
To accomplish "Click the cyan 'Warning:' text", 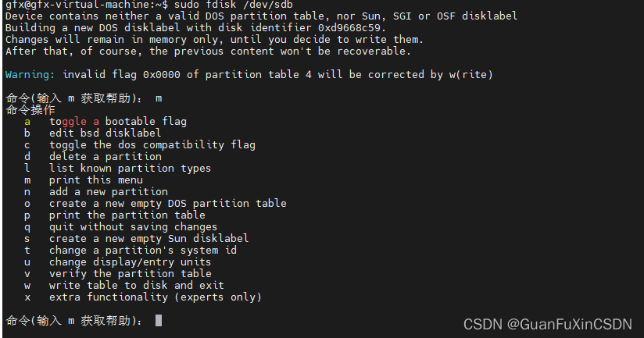I will pos(30,75).
